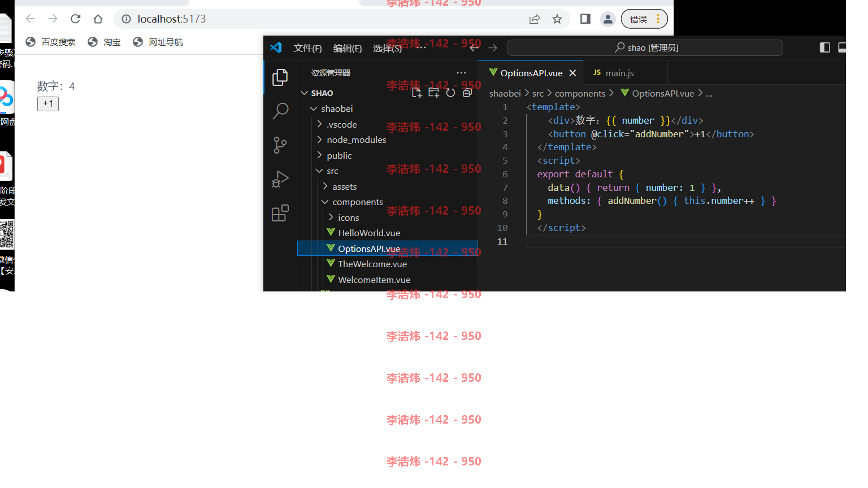Open 网址导航 bookmark
Screen dimensions: 868x488
(x=158, y=42)
